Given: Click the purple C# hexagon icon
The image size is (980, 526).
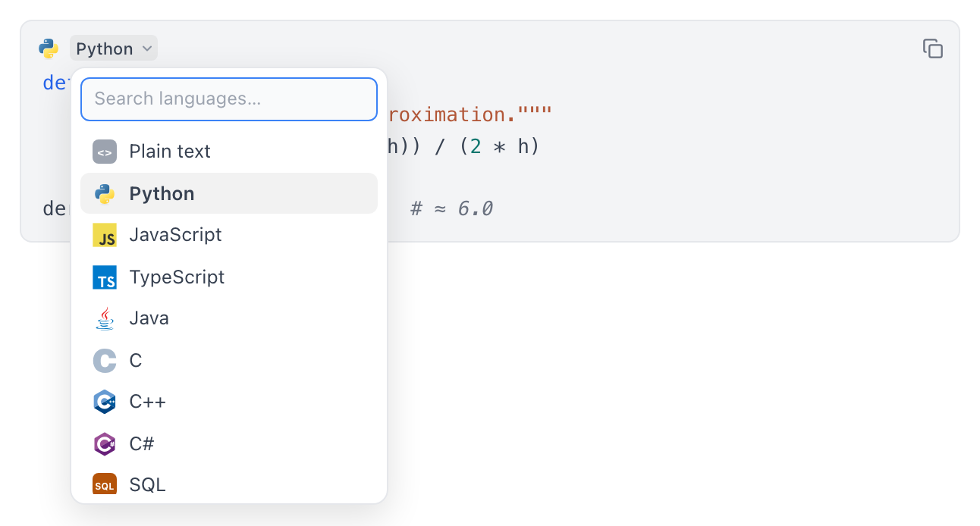Looking at the screenshot, I should point(105,443).
